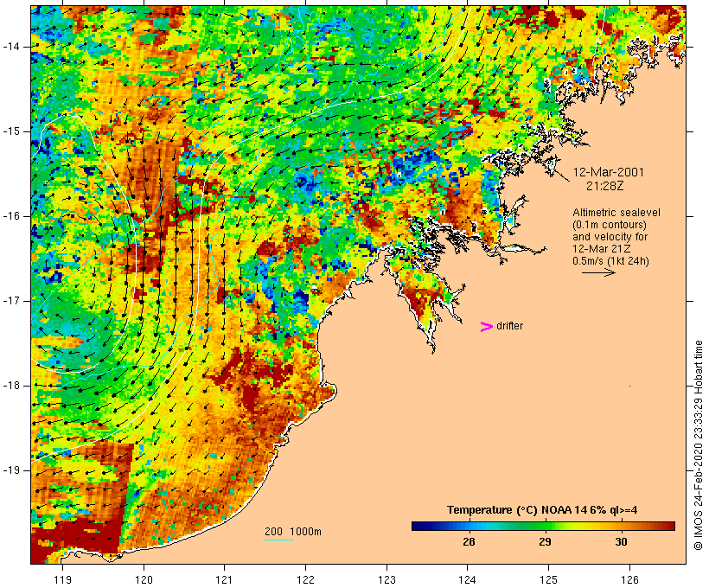Click latitude axis label '-15'
The height and width of the screenshot is (588, 709).
(11, 131)
